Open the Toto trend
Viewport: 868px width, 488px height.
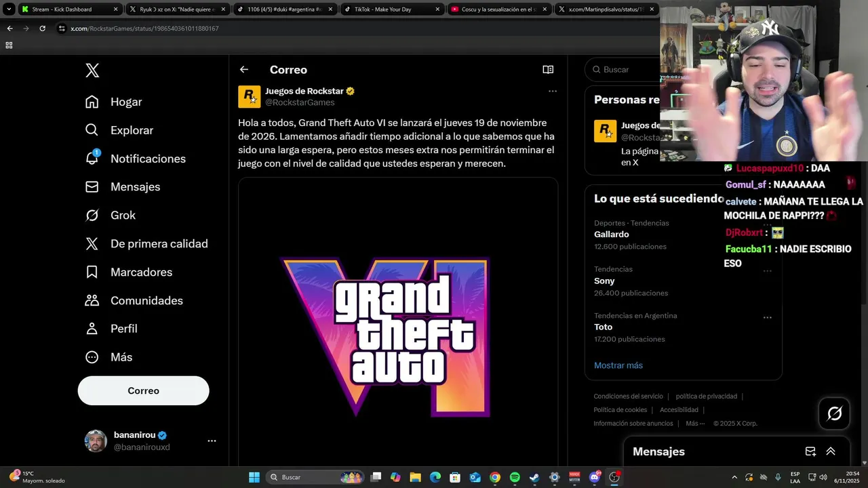point(604,327)
